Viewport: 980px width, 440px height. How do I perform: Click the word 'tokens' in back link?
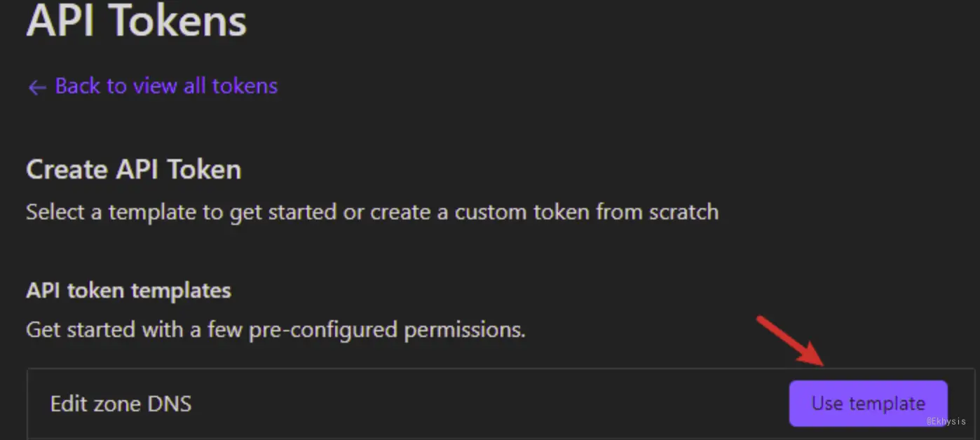[245, 86]
